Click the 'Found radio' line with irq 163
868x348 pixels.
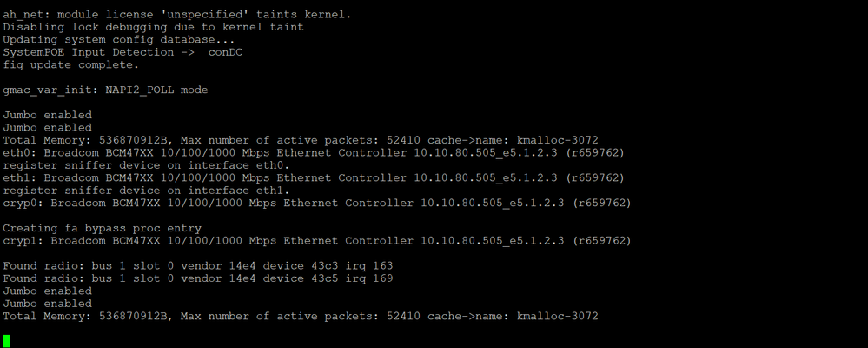coord(198,265)
